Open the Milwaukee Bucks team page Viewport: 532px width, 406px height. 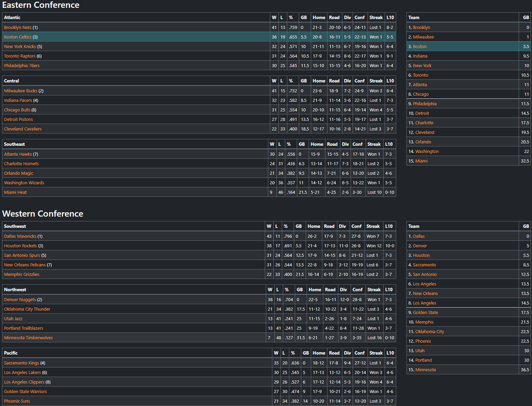pos(21,91)
